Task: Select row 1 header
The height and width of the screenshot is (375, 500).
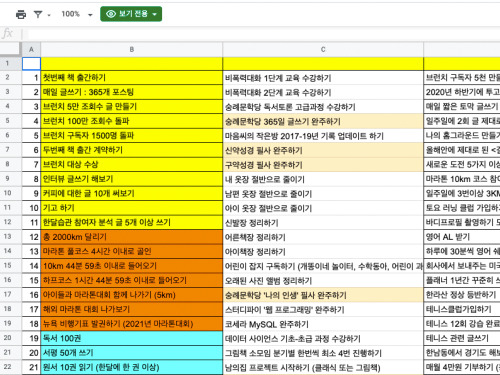Action: (7, 63)
